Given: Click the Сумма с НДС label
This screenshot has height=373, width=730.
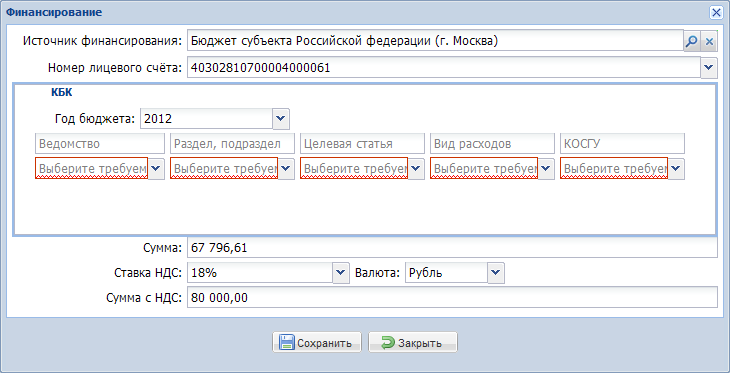Looking at the screenshot, I should pyautogui.click(x=144, y=298).
